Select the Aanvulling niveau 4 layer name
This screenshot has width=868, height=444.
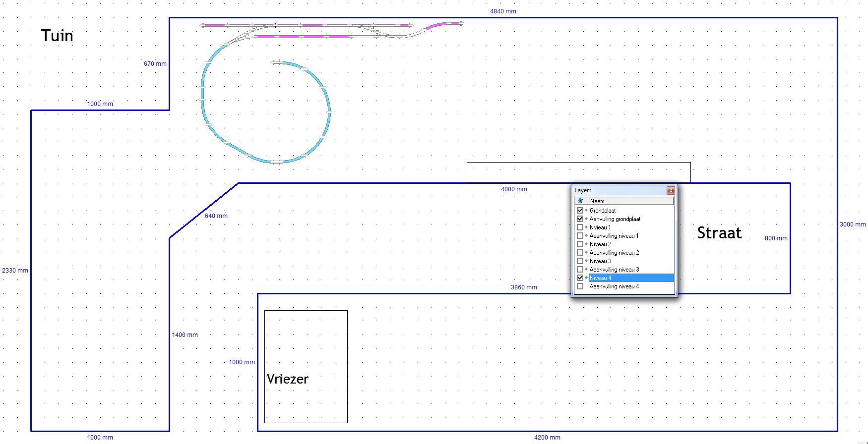pos(614,286)
